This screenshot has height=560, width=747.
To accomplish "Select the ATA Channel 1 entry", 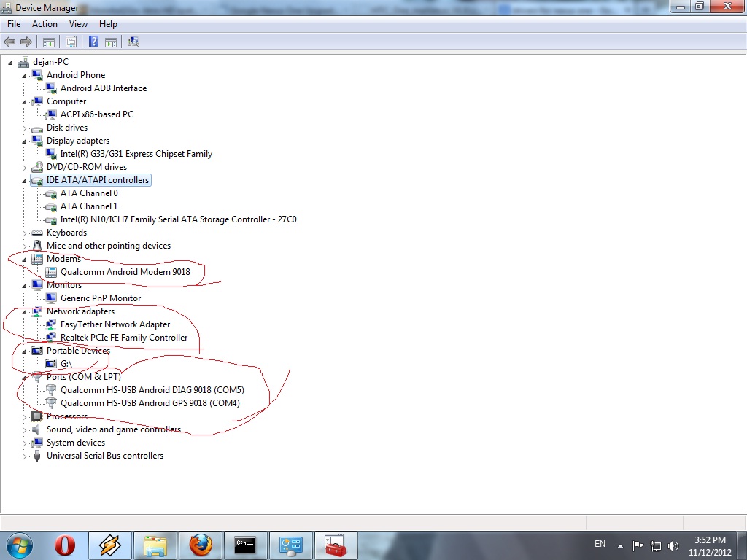I will click(89, 206).
